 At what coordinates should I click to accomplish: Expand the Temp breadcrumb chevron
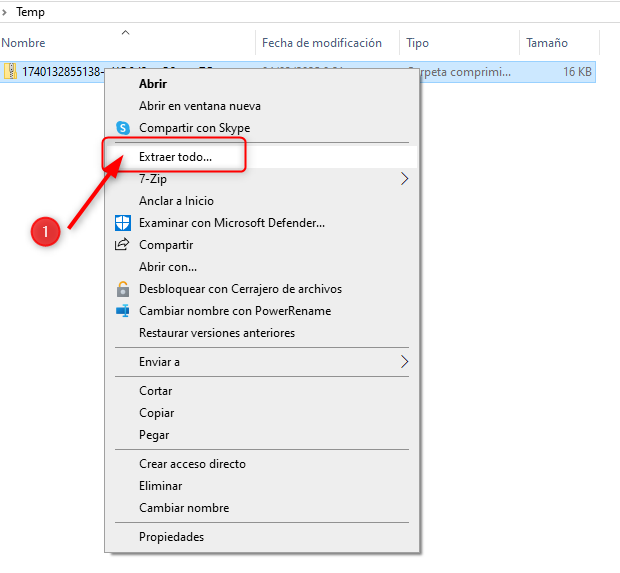coord(6,13)
